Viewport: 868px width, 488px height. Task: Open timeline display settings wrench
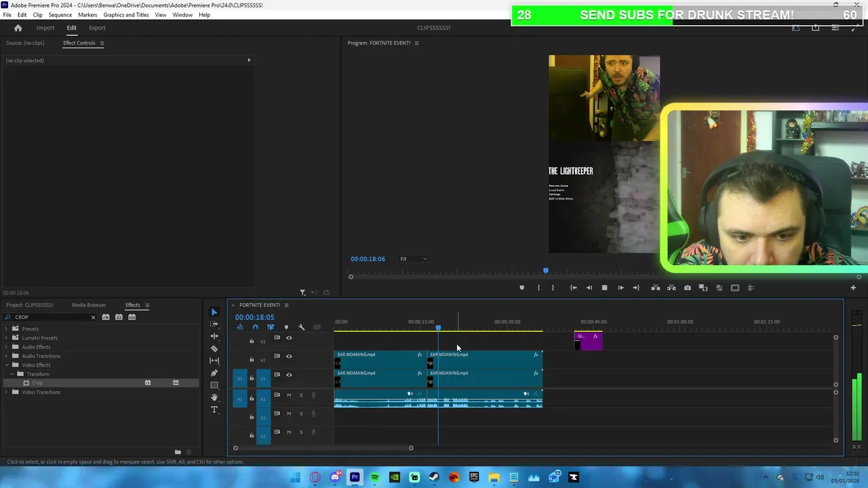point(301,327)
